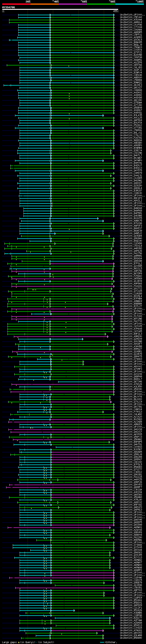Open the UniRef100_C1E4D6 entry
The width and height of the screenshot is (146, 644).
[x=131, y=243]
